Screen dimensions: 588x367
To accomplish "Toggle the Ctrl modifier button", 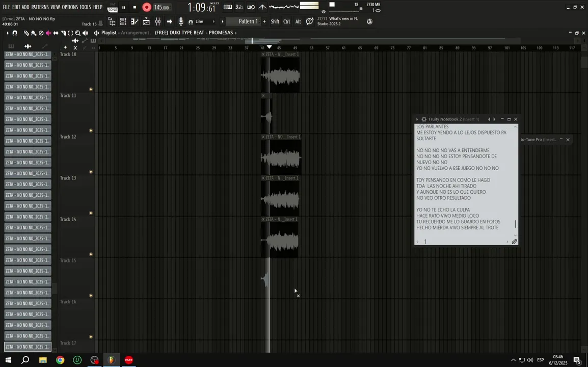I will pos(286,22).
